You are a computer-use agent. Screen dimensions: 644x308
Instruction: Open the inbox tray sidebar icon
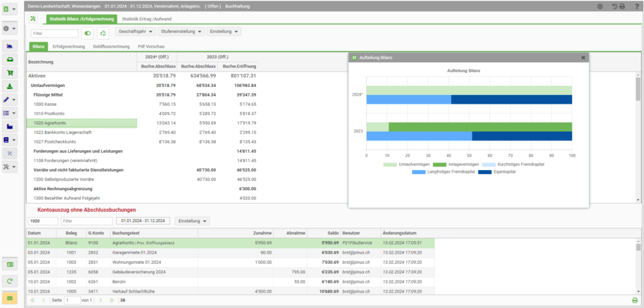[10, 60]
